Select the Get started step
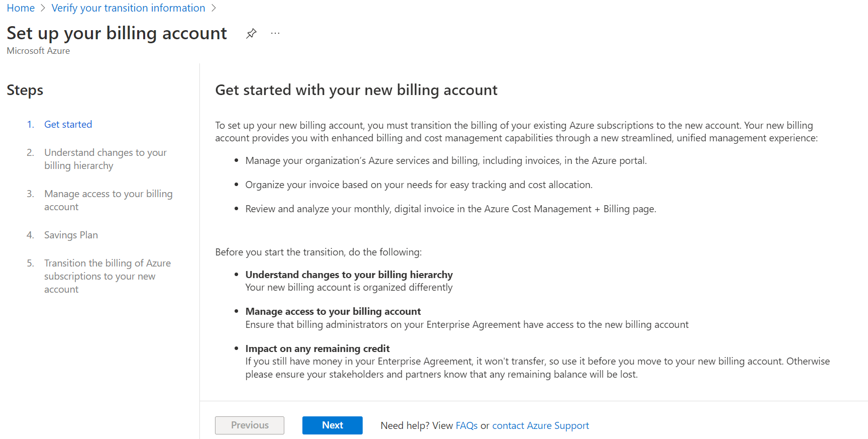The width and height of the screenshot is (868, 439). click(68, 124)
